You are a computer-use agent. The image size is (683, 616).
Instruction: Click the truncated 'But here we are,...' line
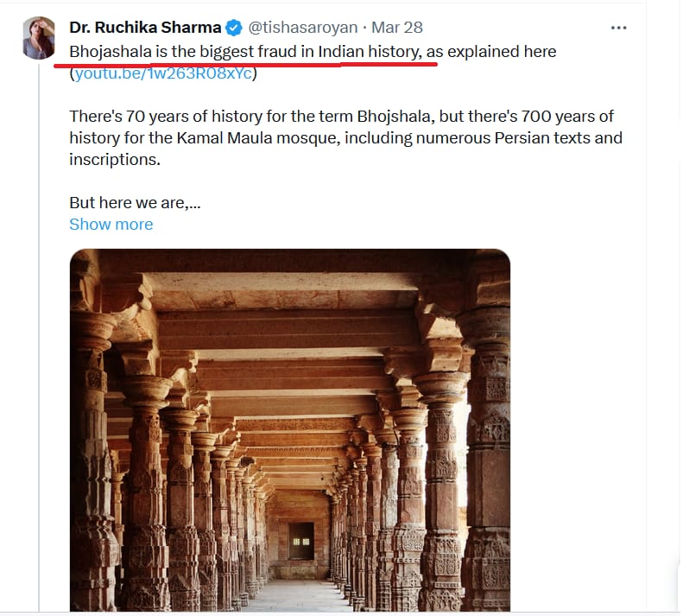click(x=135, y=203)
